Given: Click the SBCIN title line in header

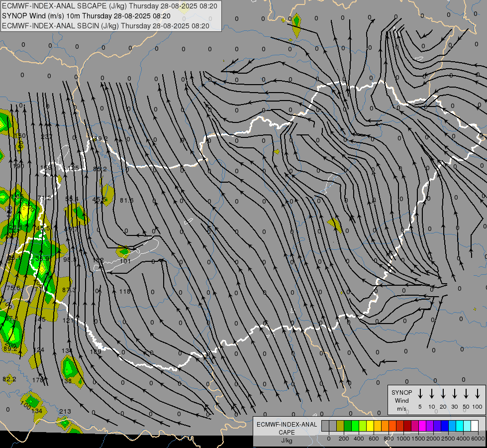Looking at the screenshot, I should click(x=105, y=26).
